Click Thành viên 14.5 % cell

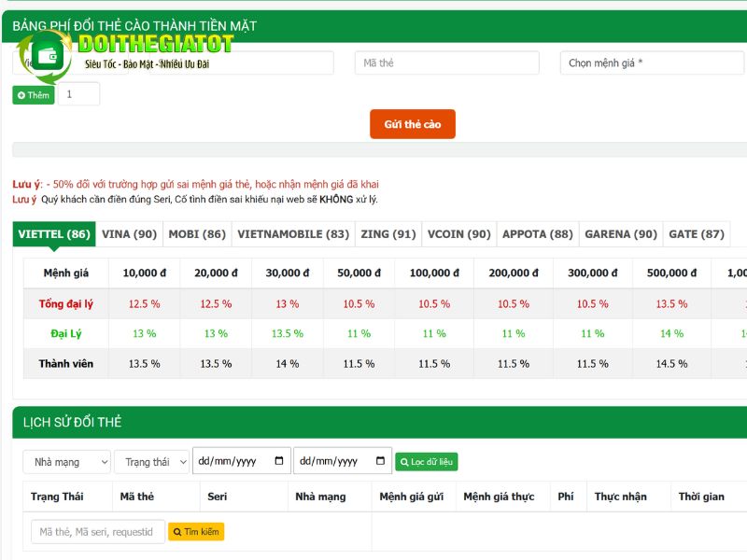coord(671,364)
